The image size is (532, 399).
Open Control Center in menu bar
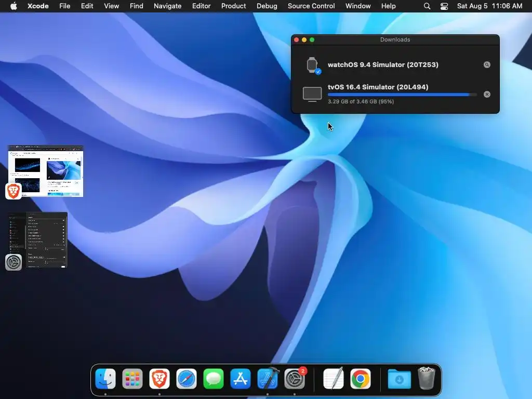tap(444, 6)
